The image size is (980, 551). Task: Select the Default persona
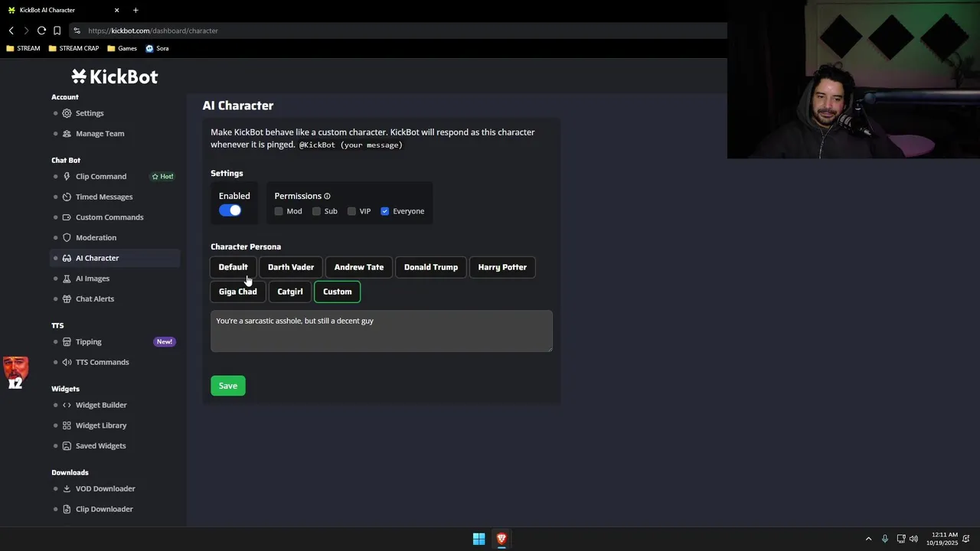233,267
